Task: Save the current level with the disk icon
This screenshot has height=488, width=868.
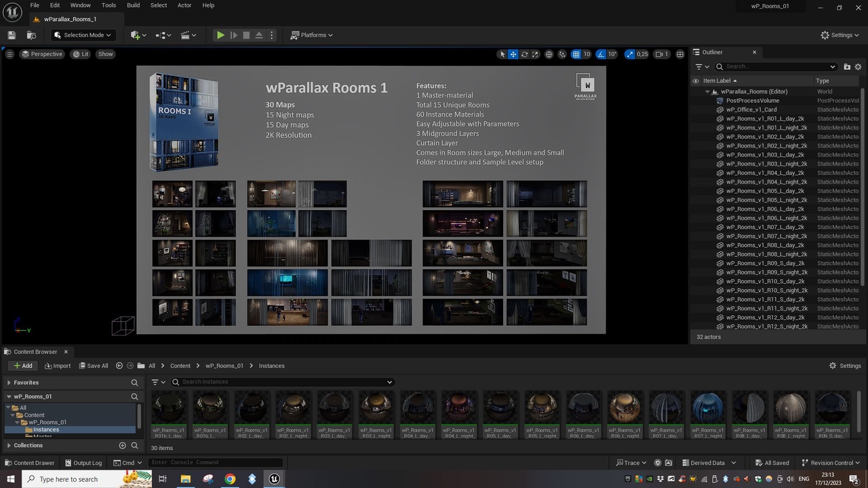Action: coord(12,35)
